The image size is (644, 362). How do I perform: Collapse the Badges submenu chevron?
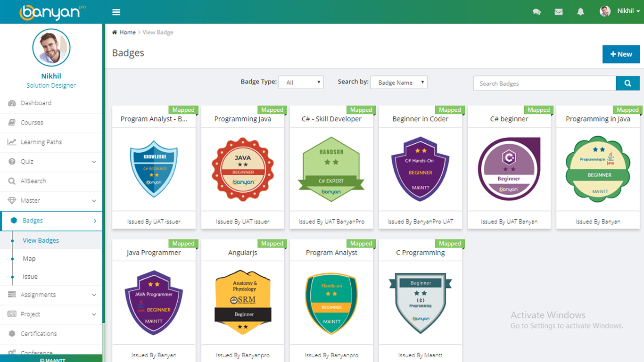click(95, 221)
